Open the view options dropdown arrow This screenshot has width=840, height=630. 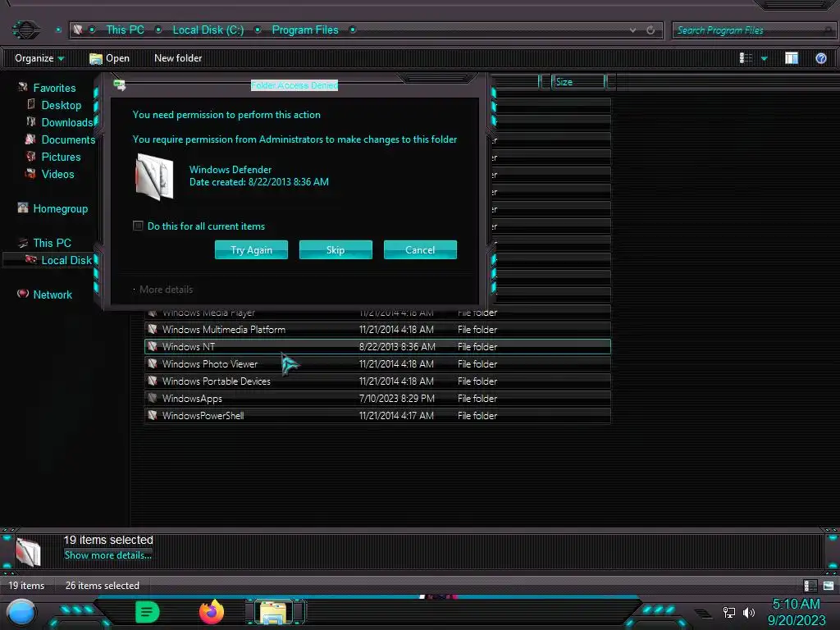[x=765, y=58]
